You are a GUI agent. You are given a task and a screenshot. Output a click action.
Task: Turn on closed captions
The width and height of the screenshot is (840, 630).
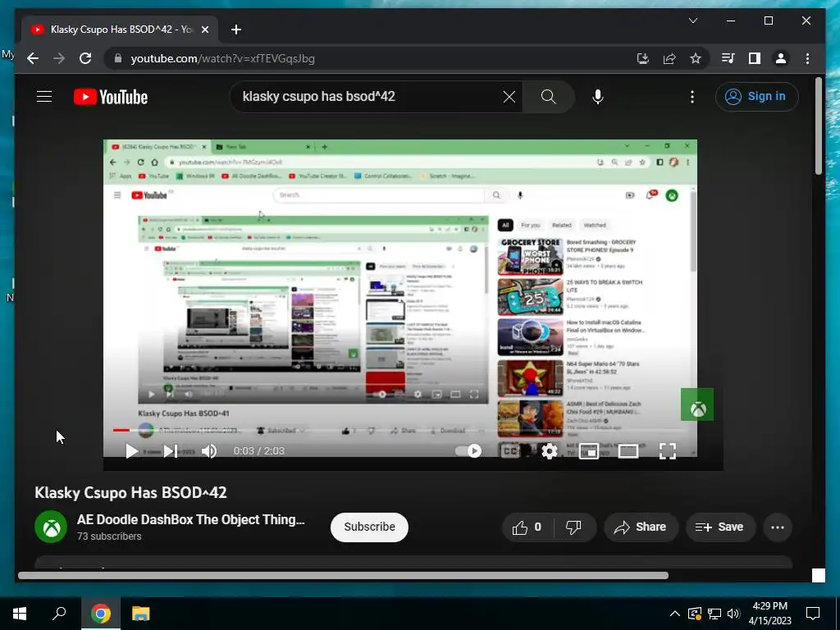(x=510, y=451)
